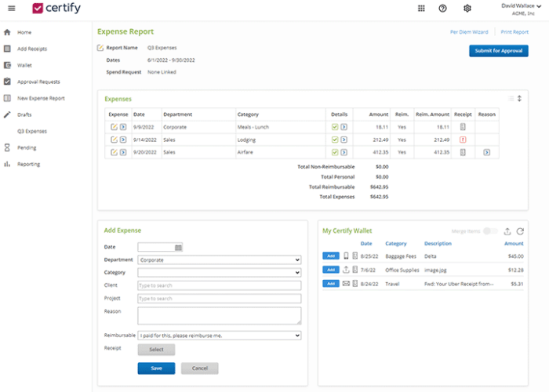
Task: Select Reporting in the left sidebar
Action: click(29, 164)
